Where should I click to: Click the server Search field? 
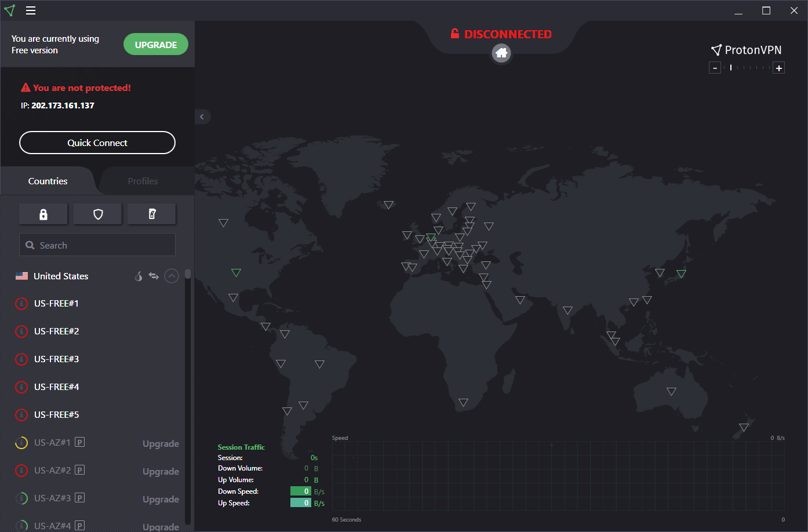pyautogui.click(x=97, y=245)
